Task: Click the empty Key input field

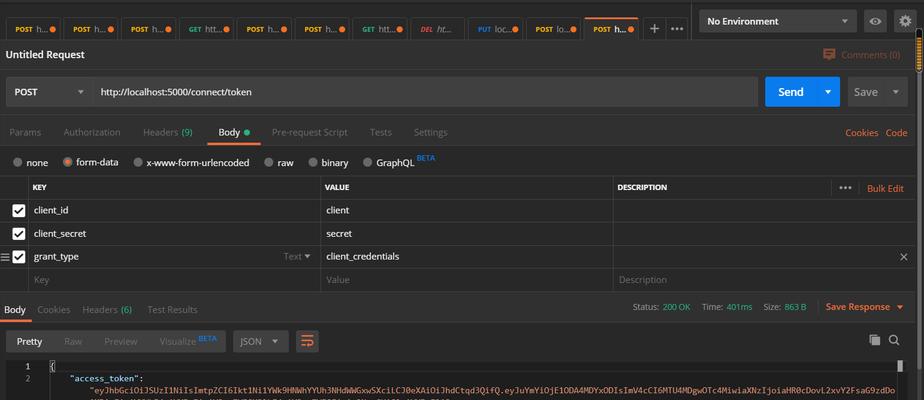Action: [174, 280]
